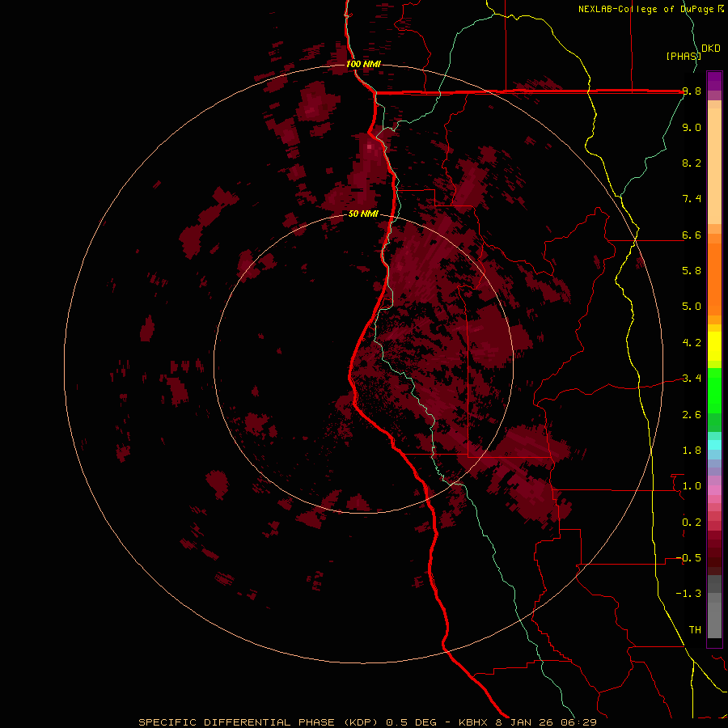Select the -0.5 legend value
The width and height of the screenshot is (728, 728).
688,558
